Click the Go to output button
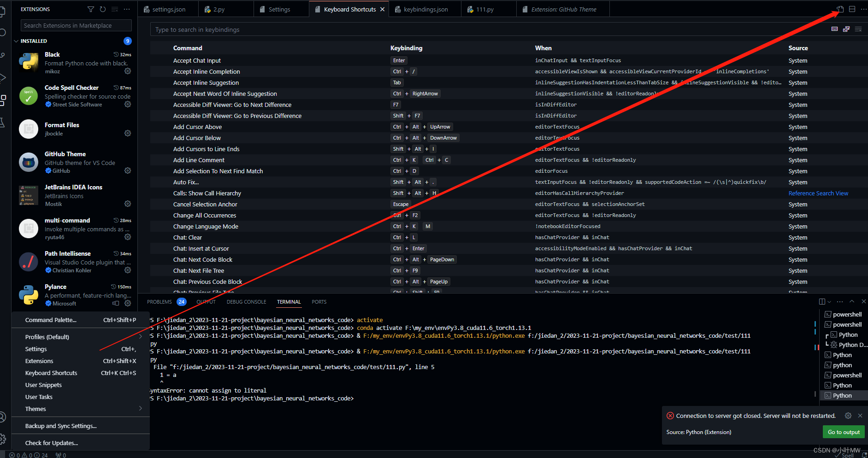This screenshot has width=868, height=458. click(843, 432)
